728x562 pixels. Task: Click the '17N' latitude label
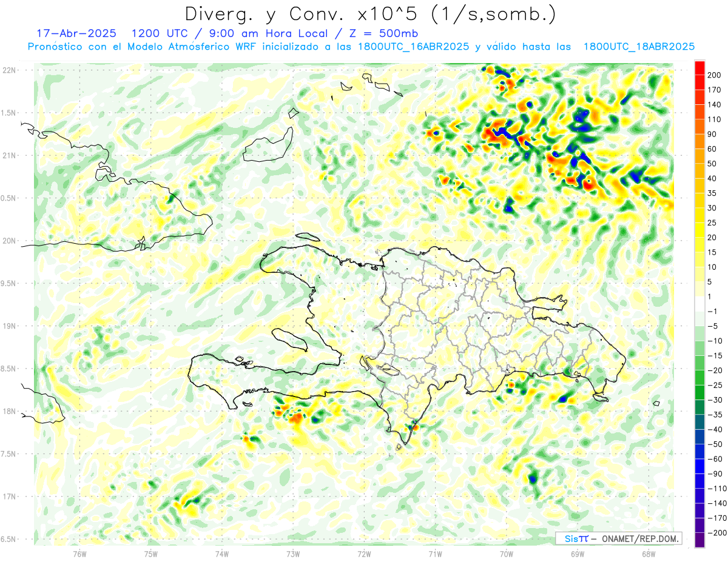click(9, 497)
